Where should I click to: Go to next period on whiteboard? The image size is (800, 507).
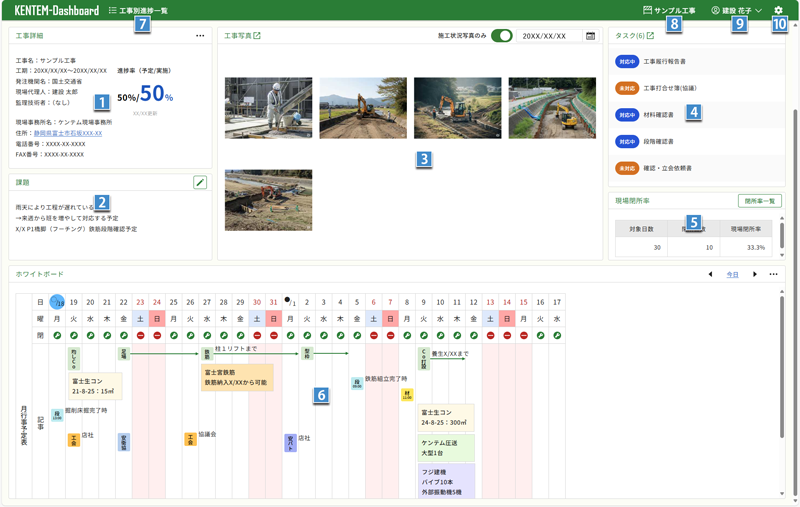755,274
